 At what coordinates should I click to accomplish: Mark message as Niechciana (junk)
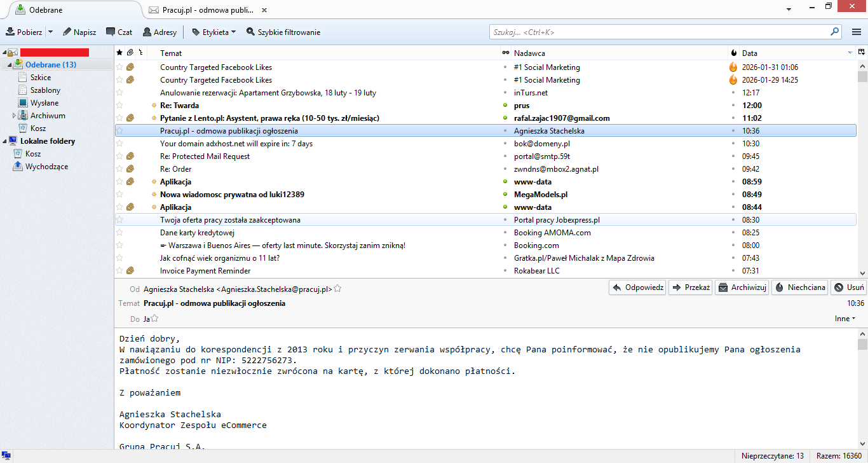point(800,287)
